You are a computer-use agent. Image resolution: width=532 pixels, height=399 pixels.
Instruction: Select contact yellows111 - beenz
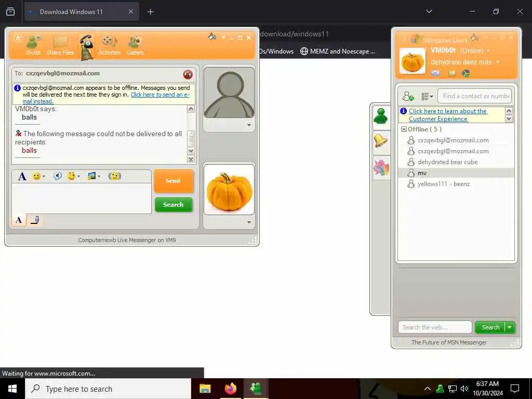pos(444,184)
